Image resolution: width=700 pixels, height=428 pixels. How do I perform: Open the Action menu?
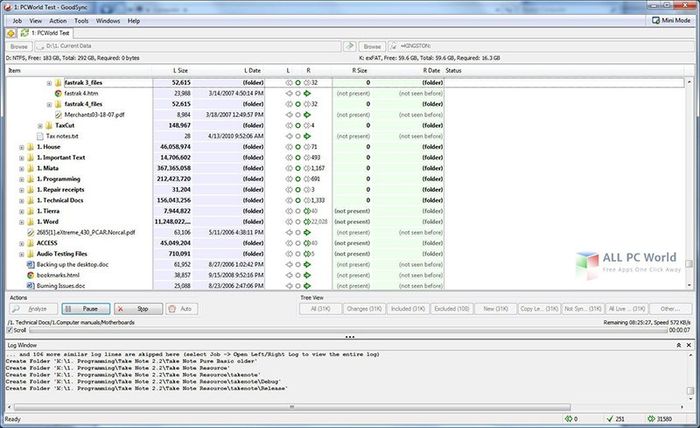click(x=58, y=21)
